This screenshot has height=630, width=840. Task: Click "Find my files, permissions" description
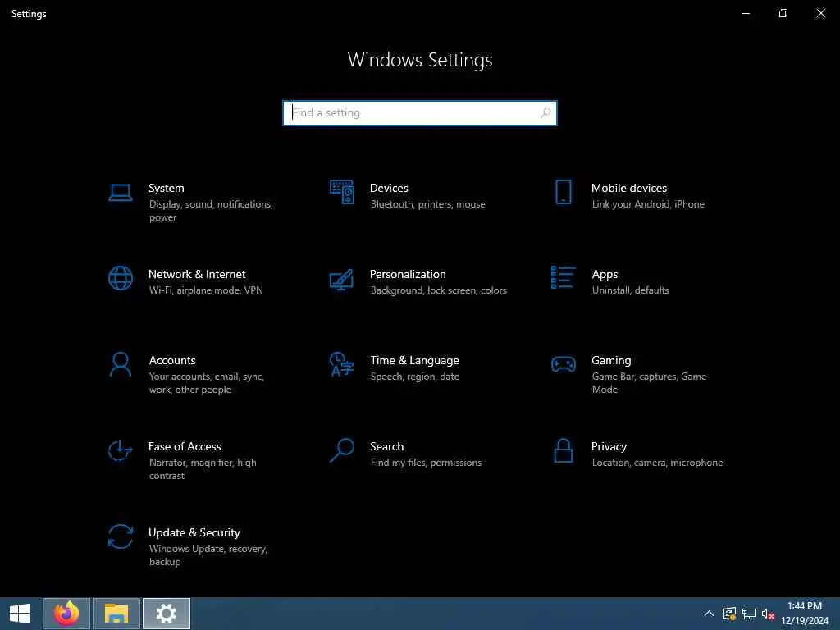click(x=426, y=463)
